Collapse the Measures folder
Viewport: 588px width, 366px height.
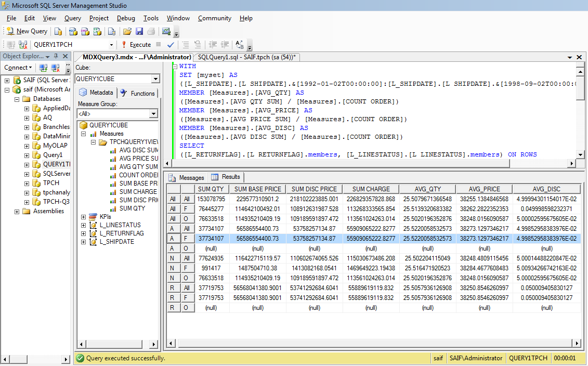click(84, 133)
